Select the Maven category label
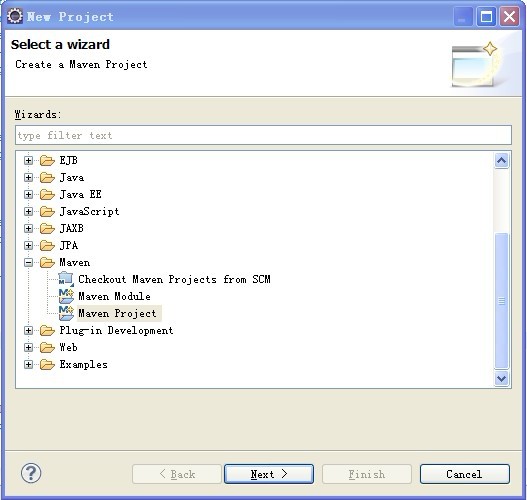The image size is (527, 500). click(75, 262)
